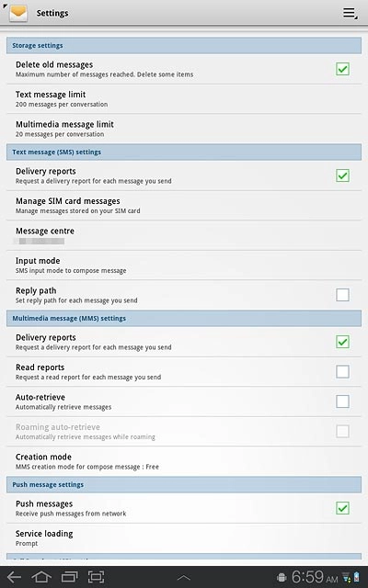The image size is (368, 588).
Task: Open Text message limit setting
Action: coord(184,99)
